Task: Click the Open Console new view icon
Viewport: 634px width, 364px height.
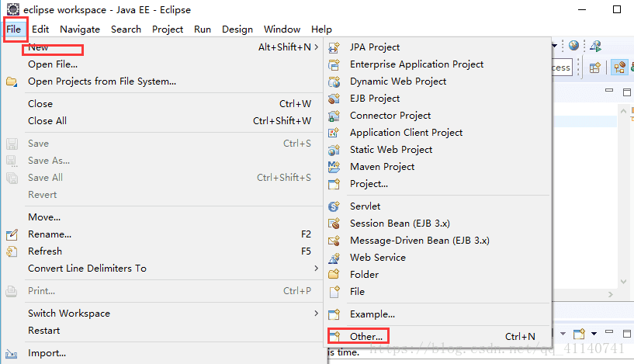Action: (579, 334)
